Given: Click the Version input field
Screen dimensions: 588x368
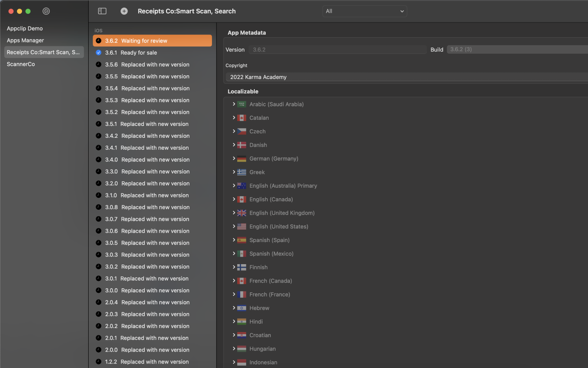Looking at the screenshot, I should pos(338,49).
